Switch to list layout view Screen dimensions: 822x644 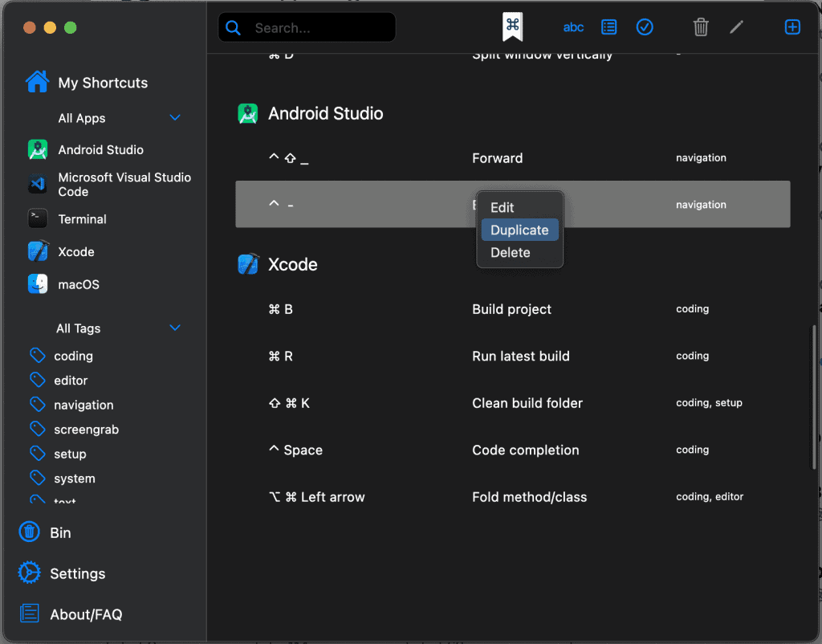[608, 27]
